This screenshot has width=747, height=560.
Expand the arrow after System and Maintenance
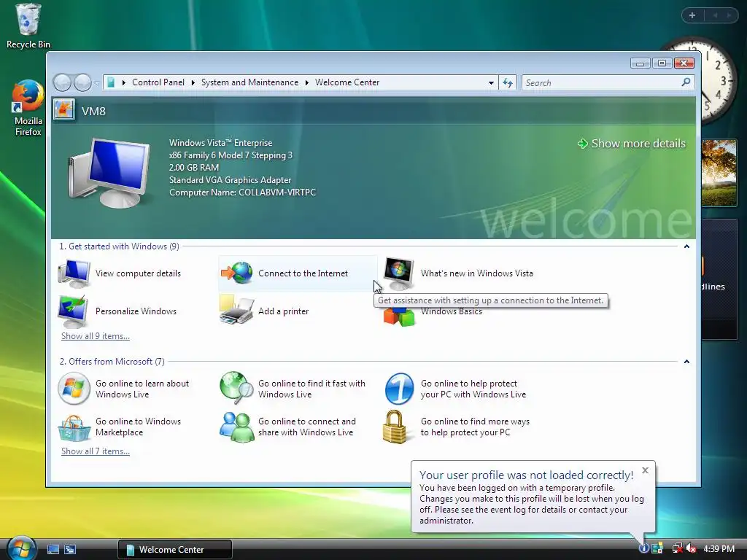point(307,83)
